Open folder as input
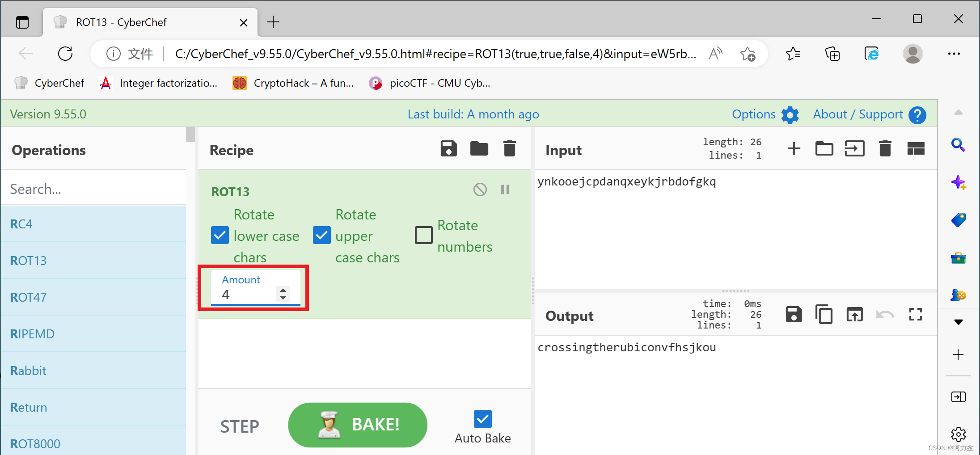980x455 pixels. point(824,148)
